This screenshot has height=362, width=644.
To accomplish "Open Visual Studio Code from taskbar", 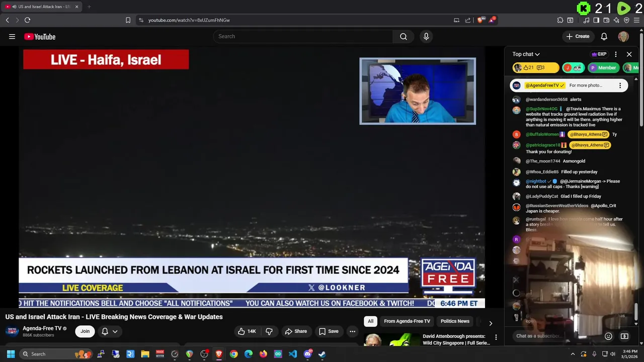I will [x=293, y=354].
